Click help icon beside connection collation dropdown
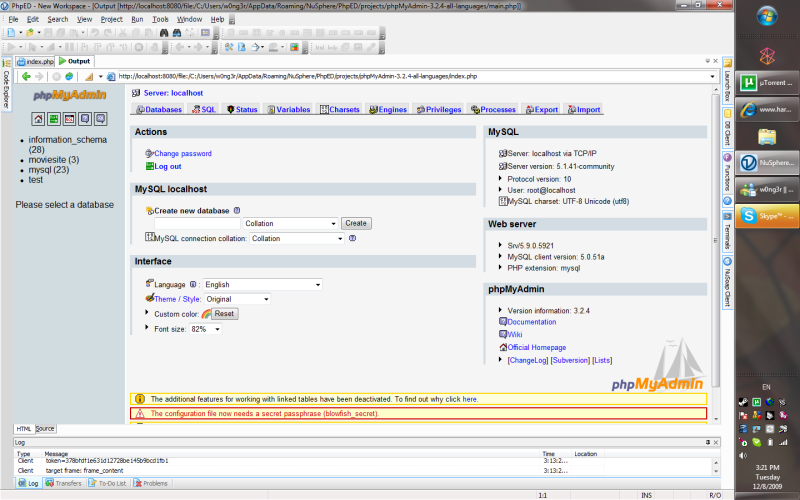 tap(352, 238)
